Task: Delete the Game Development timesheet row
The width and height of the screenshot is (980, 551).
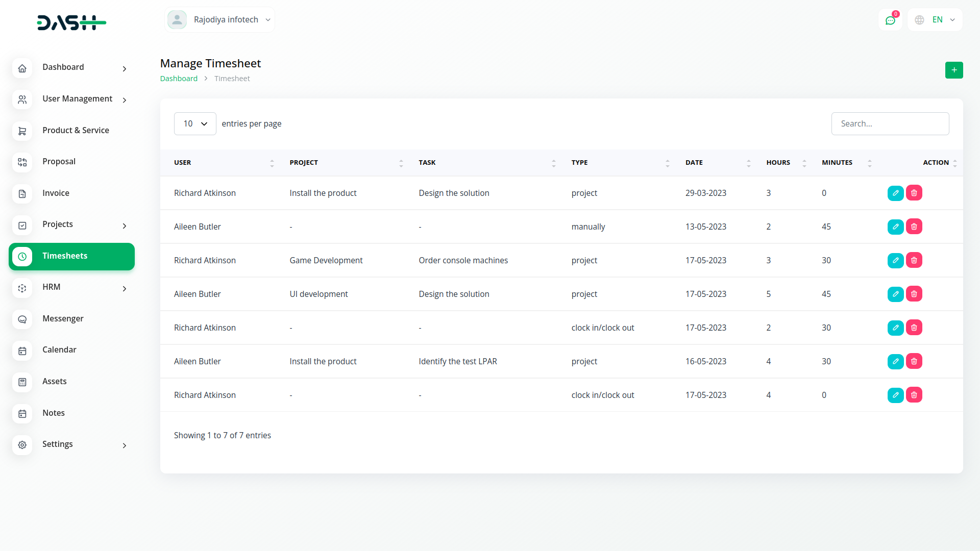Action: tap(914, 260)
